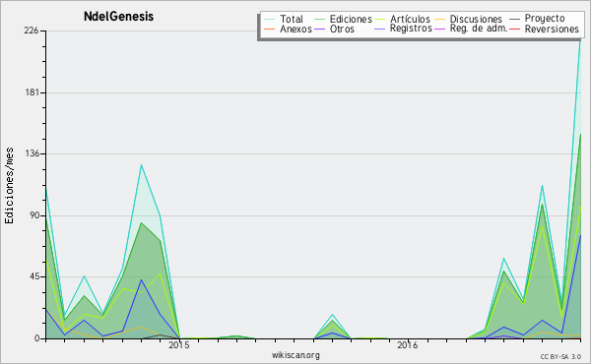
Task: Select the Anexos legend entry
Action: click(295, 29)
